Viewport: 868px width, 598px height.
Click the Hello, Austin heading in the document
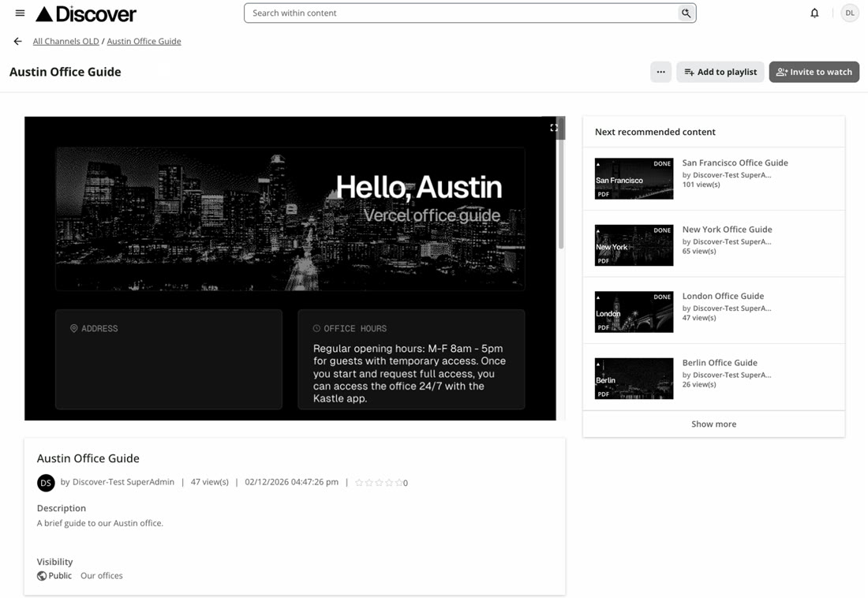coord(419,187)
